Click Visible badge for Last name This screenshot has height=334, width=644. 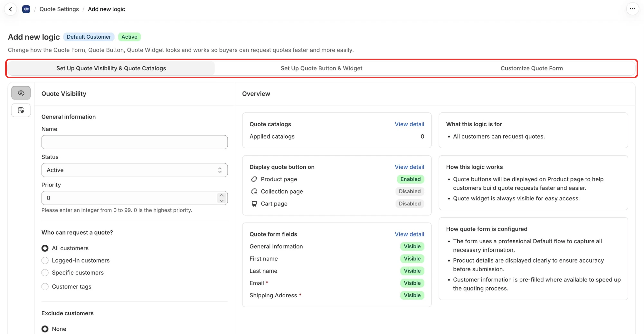point(412,271)
